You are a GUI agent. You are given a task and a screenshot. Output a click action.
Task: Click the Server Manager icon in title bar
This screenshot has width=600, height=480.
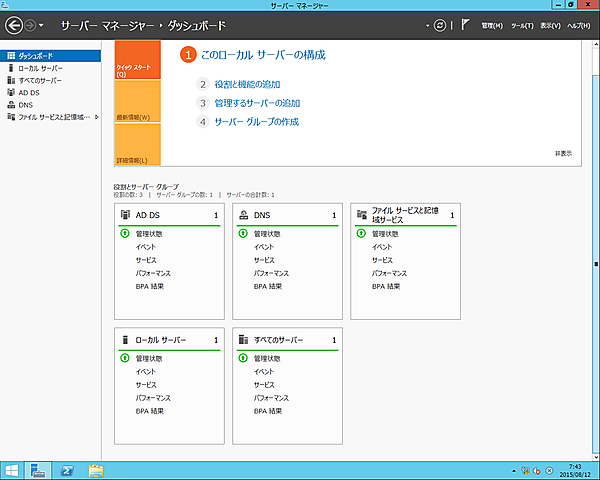(x=5, y=5)
